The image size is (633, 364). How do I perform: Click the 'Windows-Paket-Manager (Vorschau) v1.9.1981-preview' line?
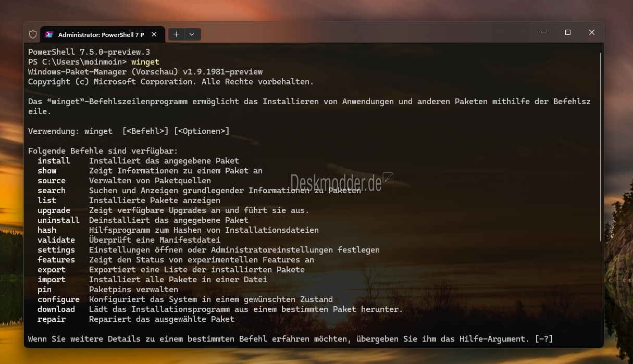[x=145, y=72]
